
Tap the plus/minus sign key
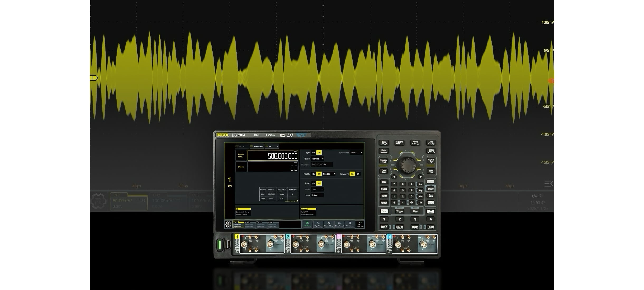point(411,202)
